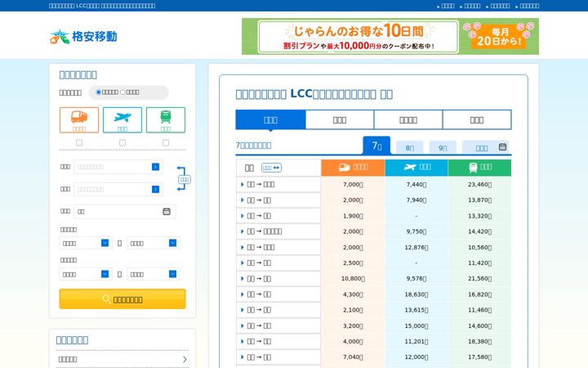This screenshot has height=368, width=588.
Task: Sort by the green train column header
Action: point(479,168)
